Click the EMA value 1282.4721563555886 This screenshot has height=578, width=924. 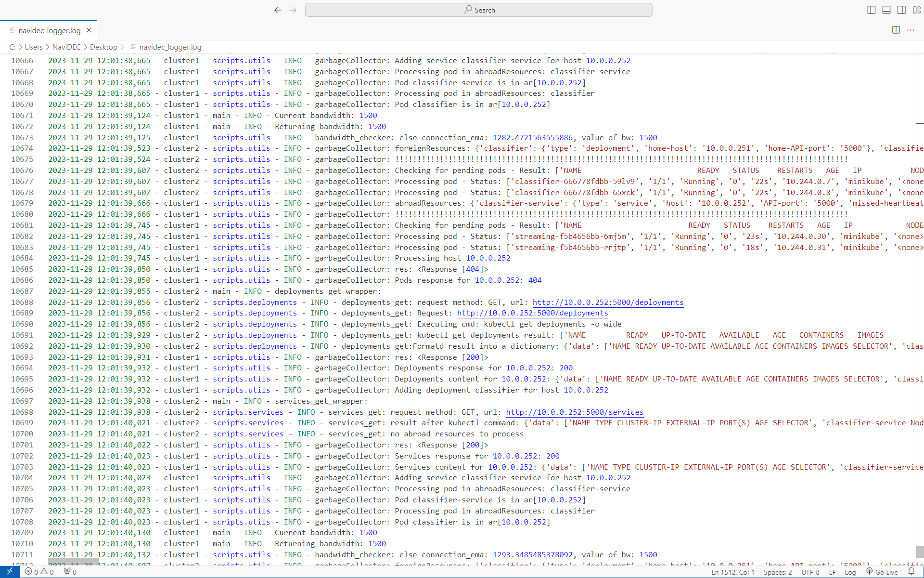click(533, 138)
